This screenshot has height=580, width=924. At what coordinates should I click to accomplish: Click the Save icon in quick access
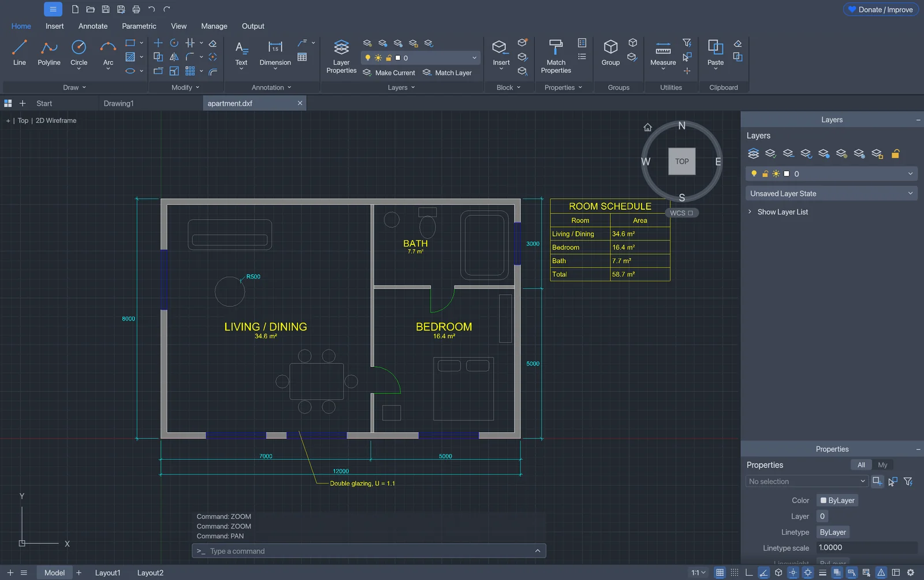click(x=106, y=9)
